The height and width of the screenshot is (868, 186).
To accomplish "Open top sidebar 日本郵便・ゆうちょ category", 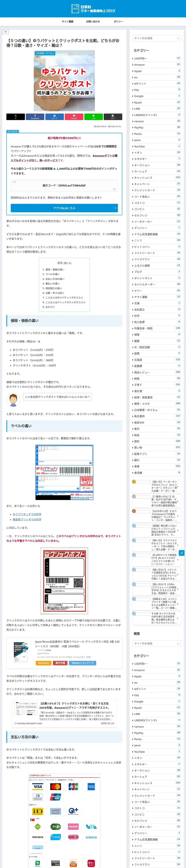I will pos(157,410).
